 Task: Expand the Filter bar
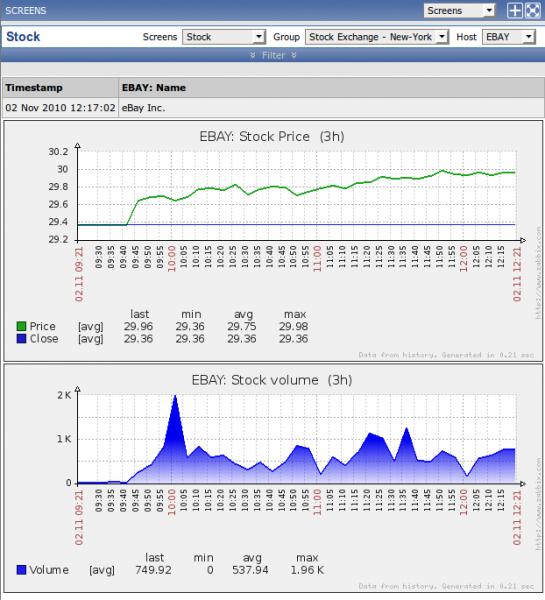coord(273,55)
